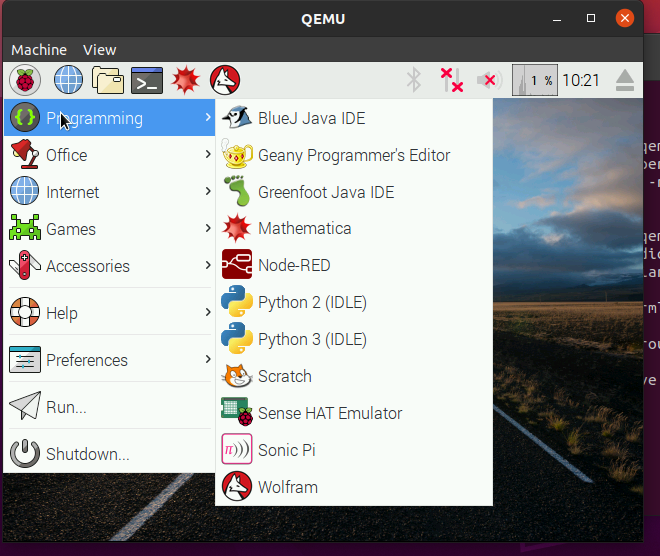Click the Internet globe category icon

point(24,191)
